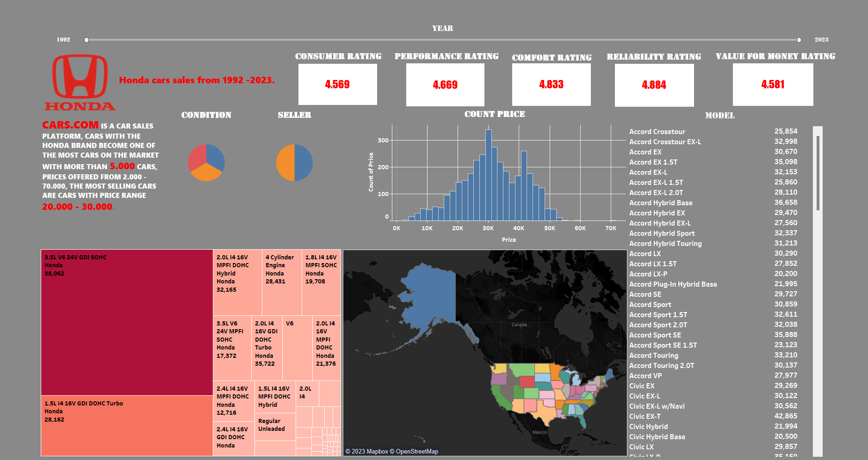Select the Accord LX-P row
The image size is (868, 460).
(713, 274)
